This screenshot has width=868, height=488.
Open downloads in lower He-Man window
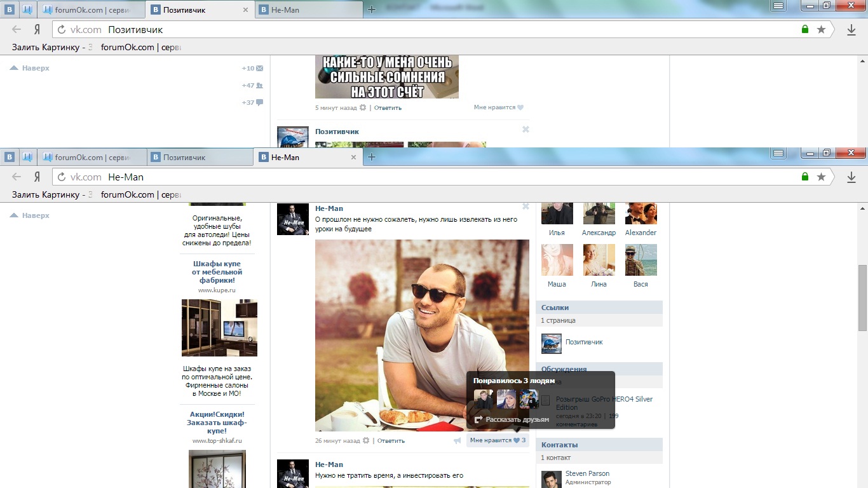[851, 177]
